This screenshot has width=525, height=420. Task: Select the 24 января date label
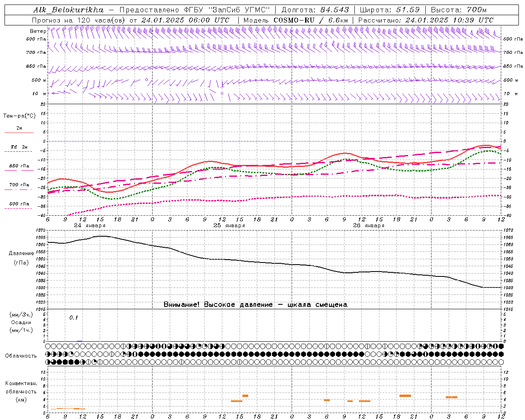pyautogui.click(x=90, y=226)
